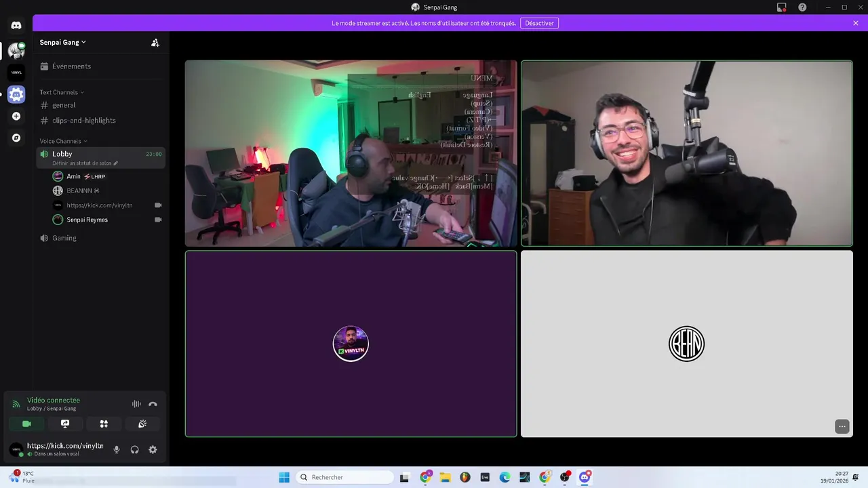This screenshot has height=488, width=868.
Task: Open the soundboard icon
Action: [x=142, y=424]
